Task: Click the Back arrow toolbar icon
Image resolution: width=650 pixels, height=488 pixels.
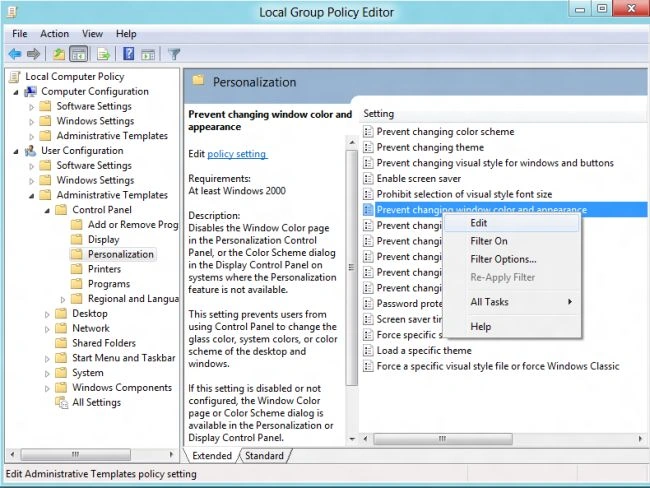Action: 15,54
